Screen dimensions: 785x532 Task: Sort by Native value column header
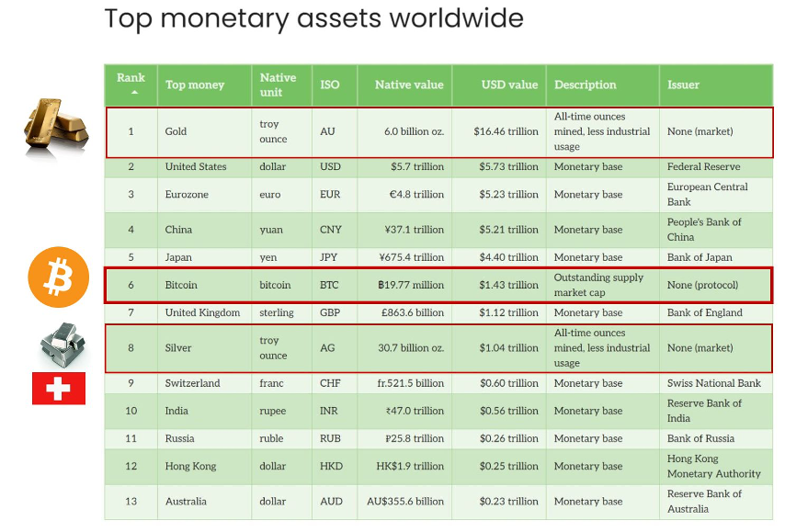(x=404, y=85)
